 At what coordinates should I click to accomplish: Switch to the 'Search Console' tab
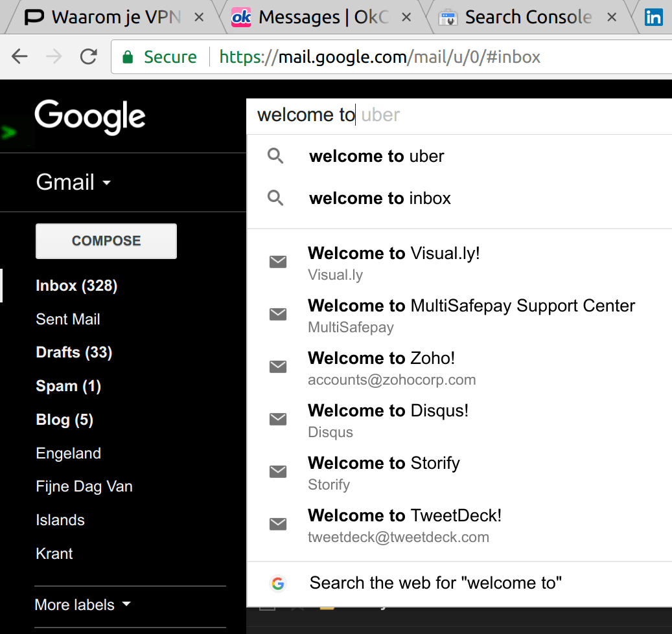(x=529, y=17)
